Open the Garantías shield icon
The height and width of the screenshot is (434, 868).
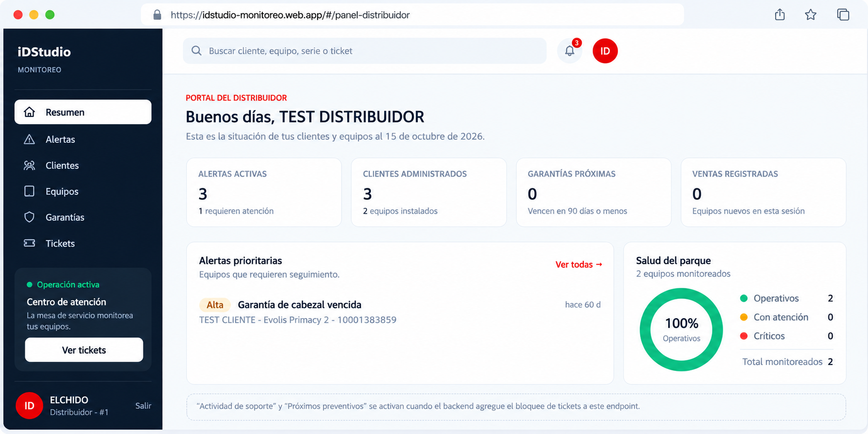pos(29,217)
